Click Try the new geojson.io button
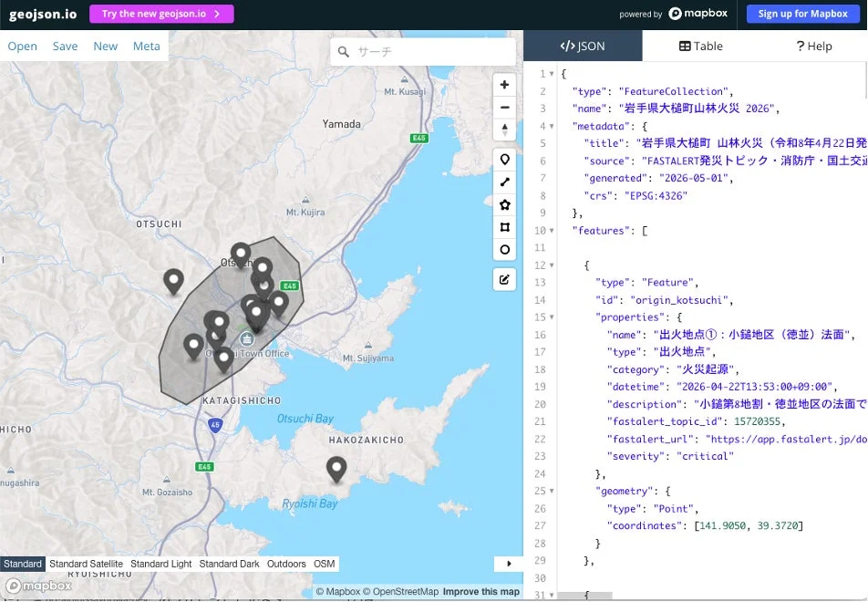 tap(161, 14)
